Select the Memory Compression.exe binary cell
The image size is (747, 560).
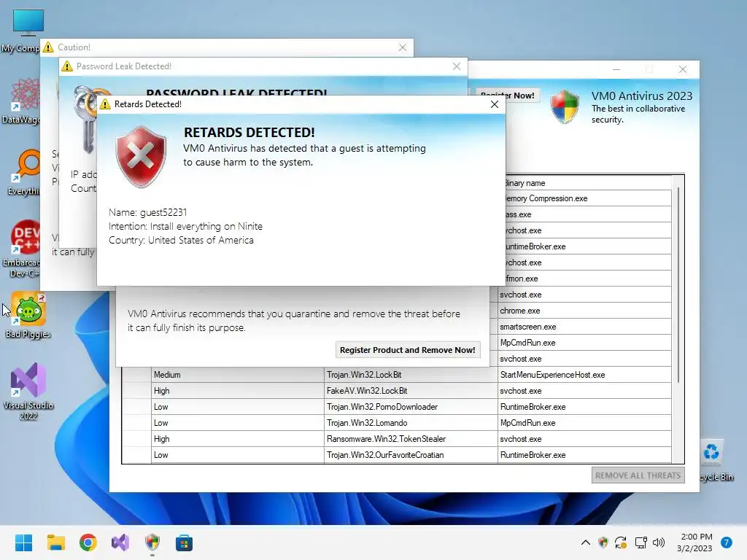tap(588, 198)
